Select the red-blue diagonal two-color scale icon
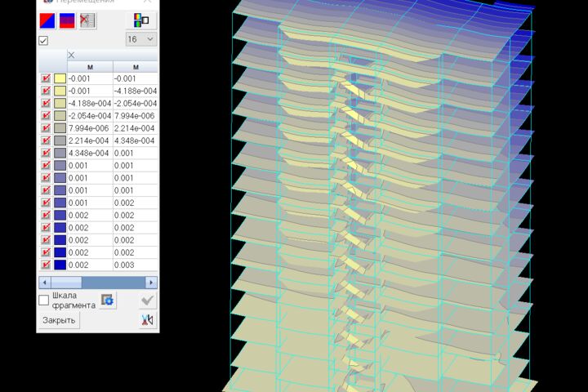This screenshot has width=588, height=392. [x=47, y=20]
